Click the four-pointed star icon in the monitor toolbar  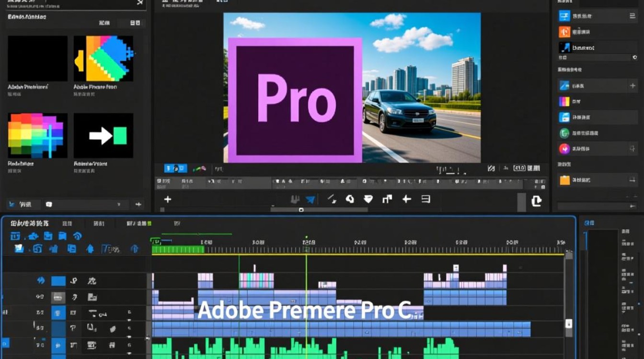406,199
